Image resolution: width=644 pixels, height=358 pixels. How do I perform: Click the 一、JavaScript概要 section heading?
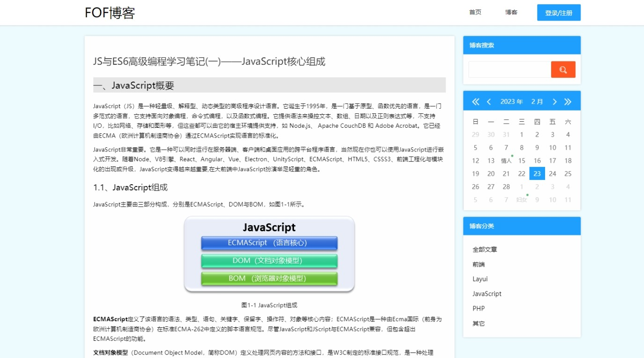coord(269,85)
